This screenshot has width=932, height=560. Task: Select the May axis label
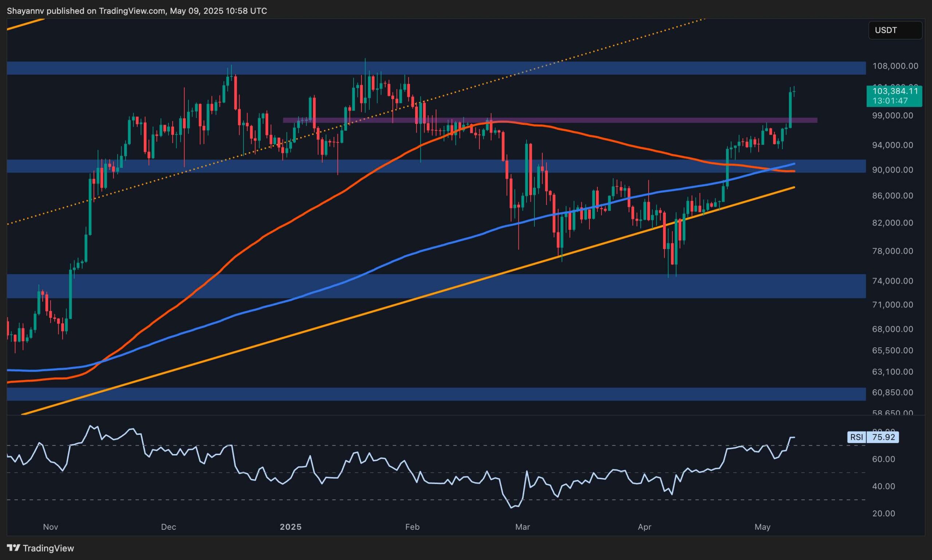click(x=763, y=527)
